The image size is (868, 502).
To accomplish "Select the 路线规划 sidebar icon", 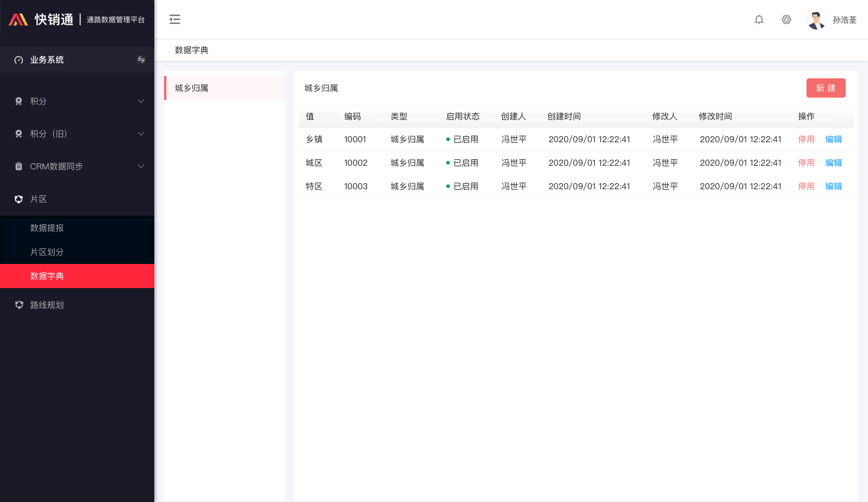I will (19, 305).
